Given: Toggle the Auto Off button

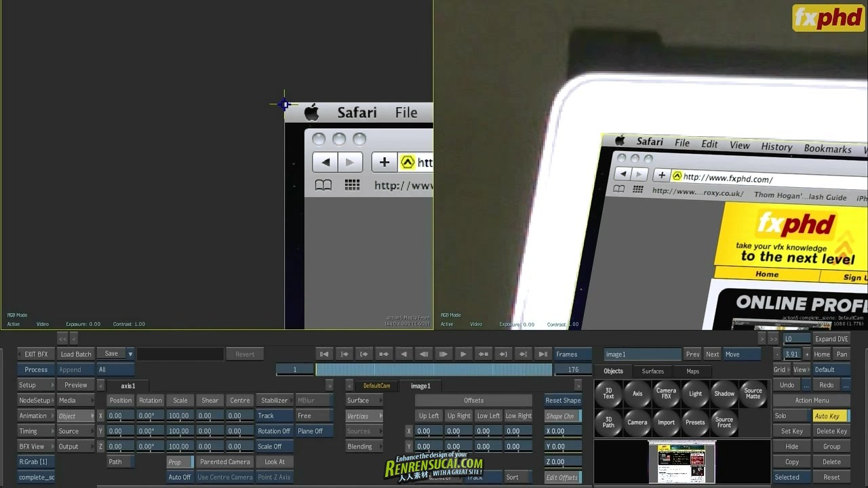Looking at the screenshot, I should [180, 477].
